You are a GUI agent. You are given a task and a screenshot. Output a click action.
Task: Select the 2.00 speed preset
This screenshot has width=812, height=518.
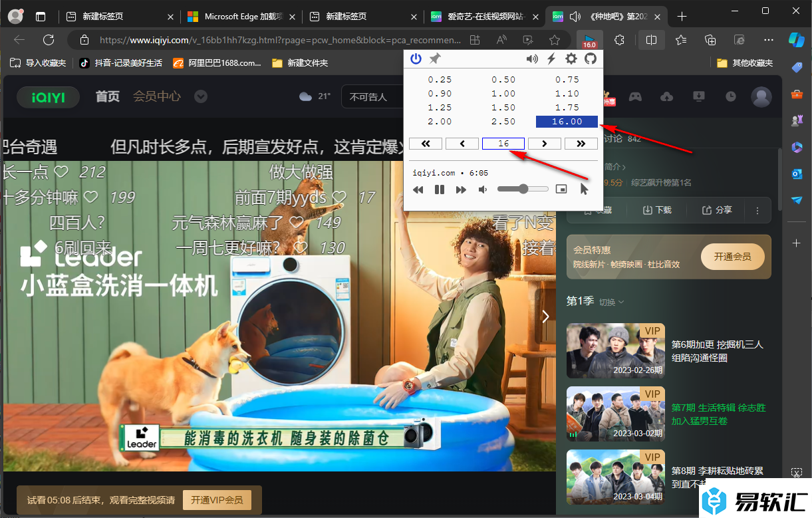click(x=440, y=122)
